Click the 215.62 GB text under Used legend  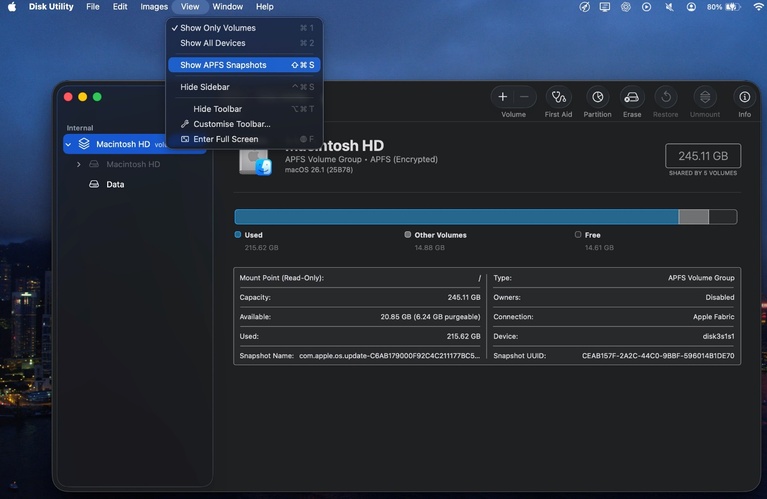tap(261, 248)
